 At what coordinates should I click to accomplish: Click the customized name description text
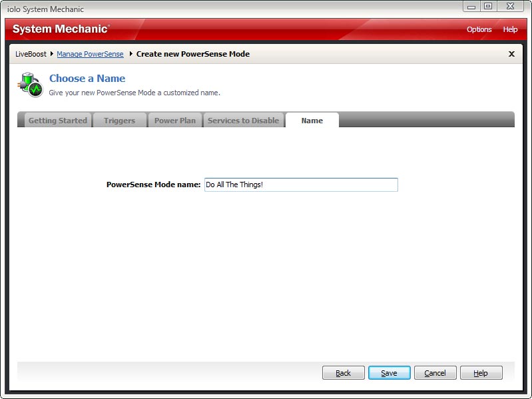tap(134, 93)
